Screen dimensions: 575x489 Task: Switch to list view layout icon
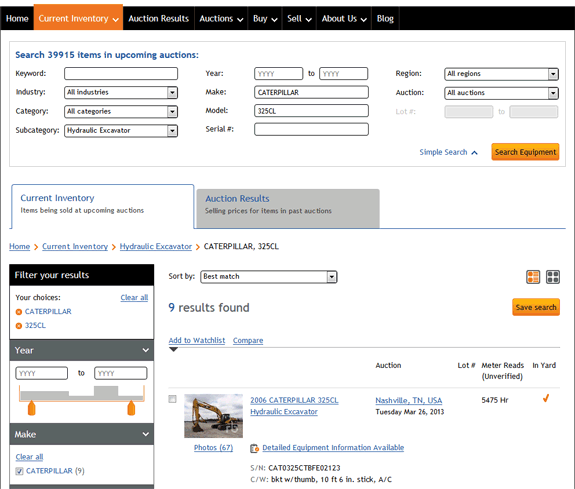[x=533, y=277]
